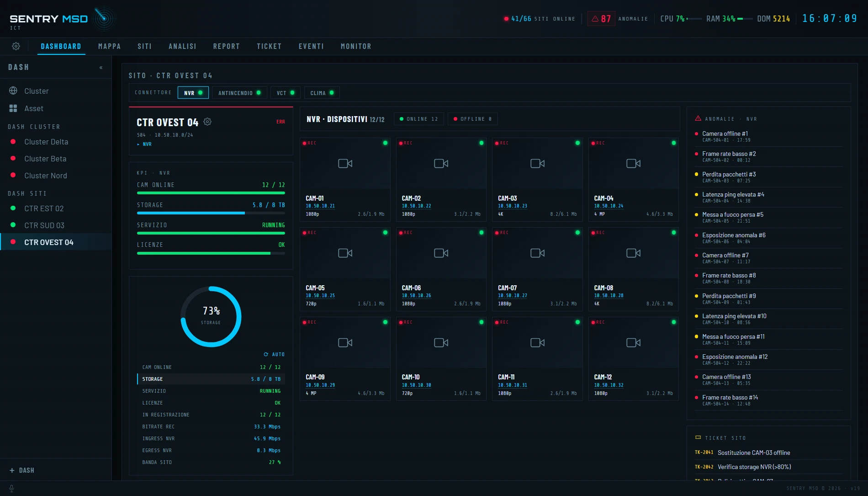Open CAM-02 camera feed icon

tap(441, 163)
